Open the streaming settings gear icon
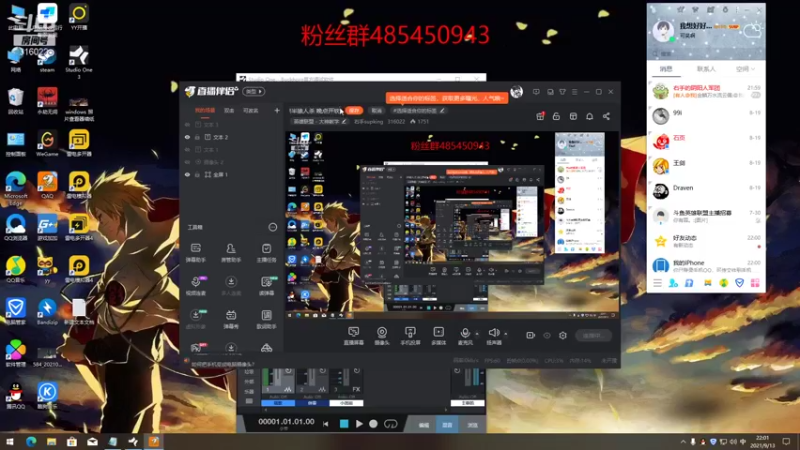The image size is (800, 450). 563,335
